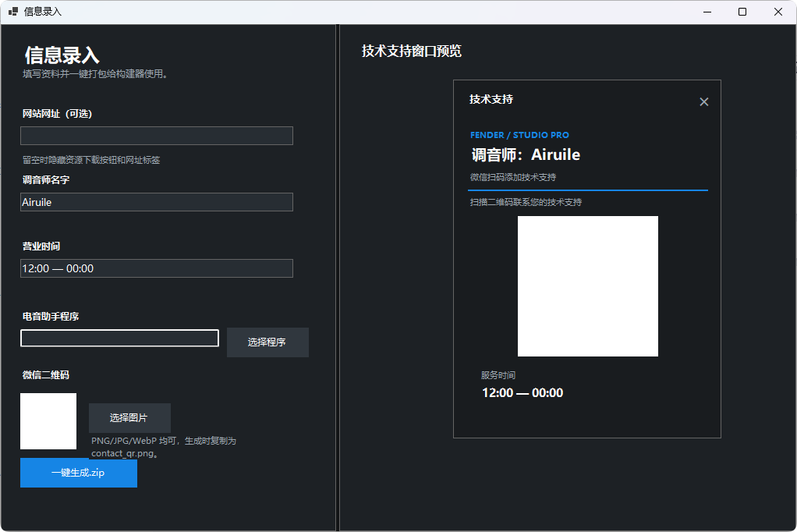Click the 网站网址（可选）label
Viewport: 797px width, 532px height.
pos(57,114)
